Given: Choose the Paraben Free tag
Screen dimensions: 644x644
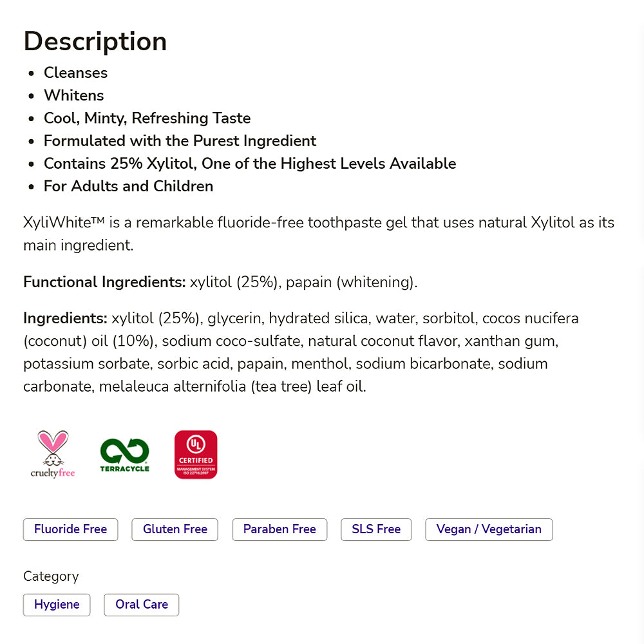Looking at the screenshot, I should pyautogui.click(x=279, y=529).
